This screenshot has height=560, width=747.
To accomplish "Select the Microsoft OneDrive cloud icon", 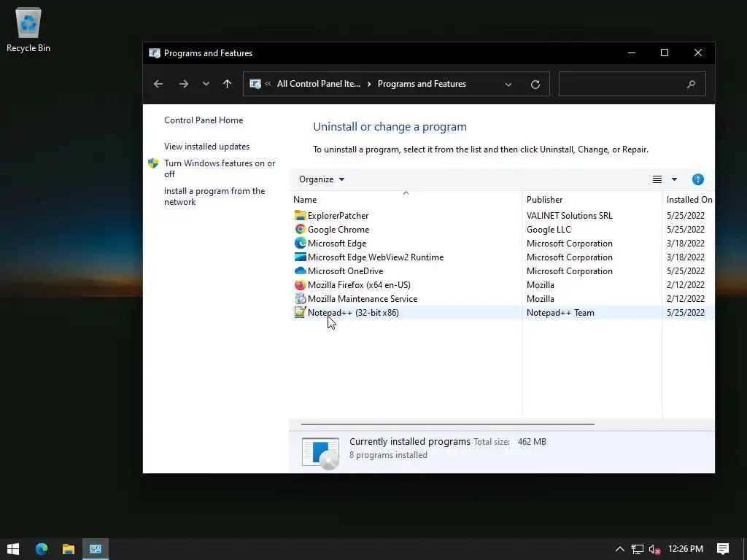I will [300, 271].
